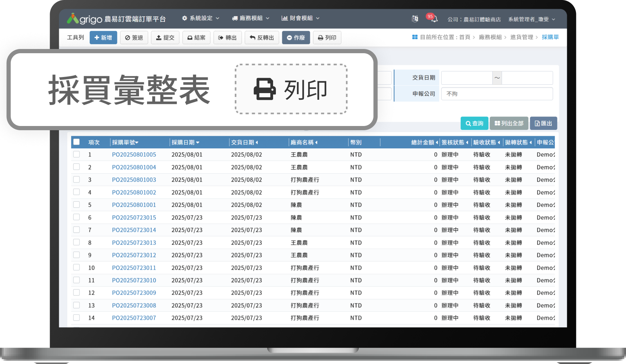
Task: Click the 查詢 (Query) button
Action: click(x=474, y=123)
